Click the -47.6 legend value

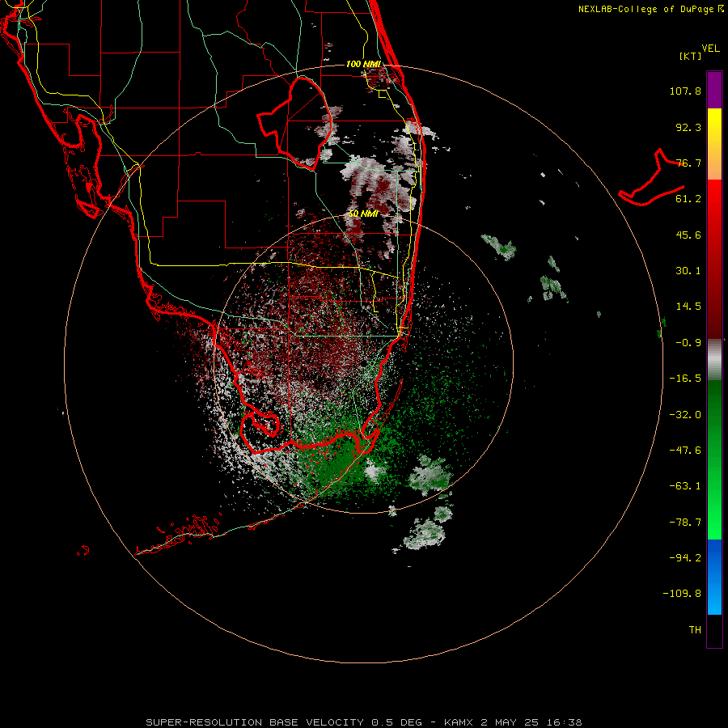pos(685,451)
